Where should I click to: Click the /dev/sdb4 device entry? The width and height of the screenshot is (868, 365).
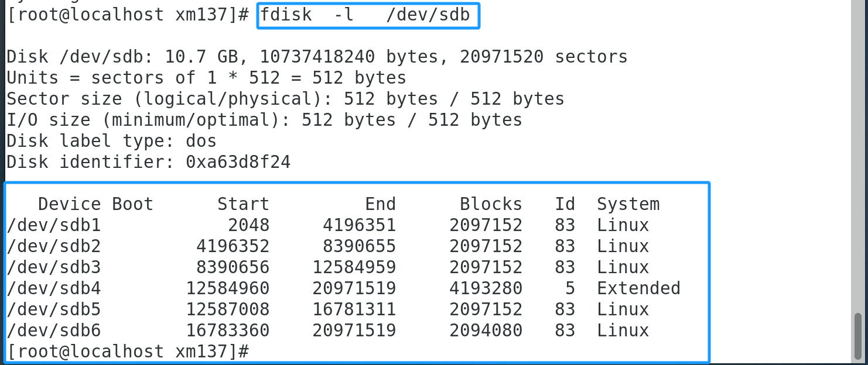click(54, 288)
